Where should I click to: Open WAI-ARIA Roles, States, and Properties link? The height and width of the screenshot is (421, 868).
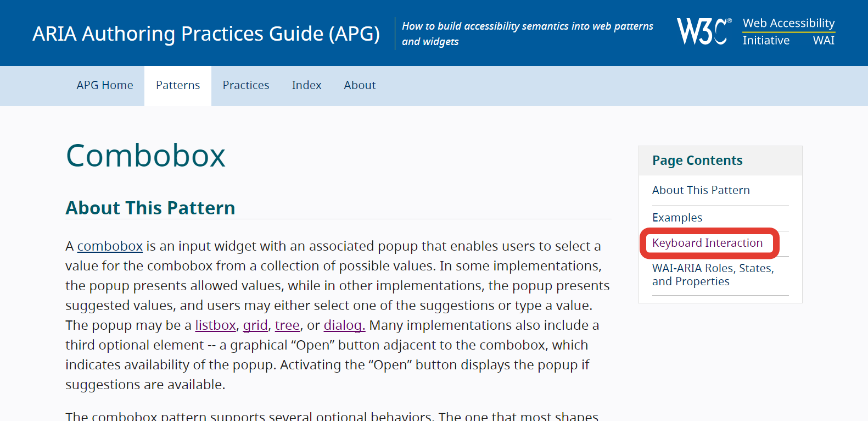pyautogui.click(x=713, y=275)
